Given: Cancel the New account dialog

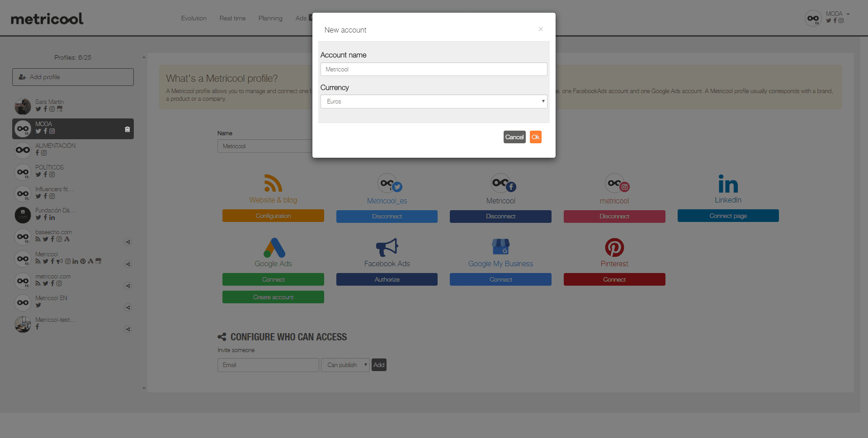Looking at the screenshot, I should pyautogui.click(x=514, y=137).
